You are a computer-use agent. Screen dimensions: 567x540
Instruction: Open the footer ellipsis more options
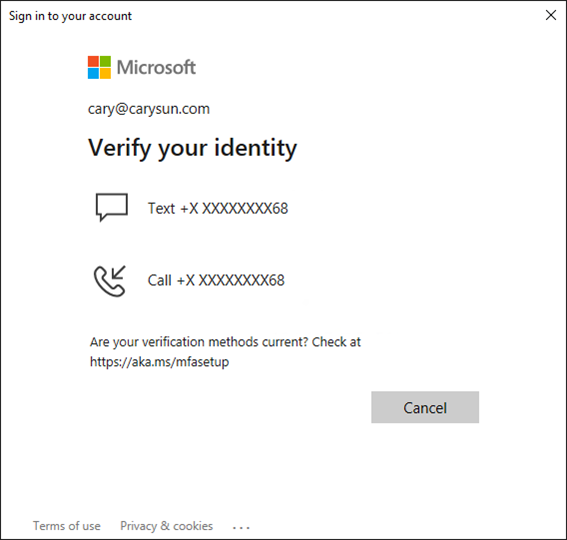[x=241, y=528]
